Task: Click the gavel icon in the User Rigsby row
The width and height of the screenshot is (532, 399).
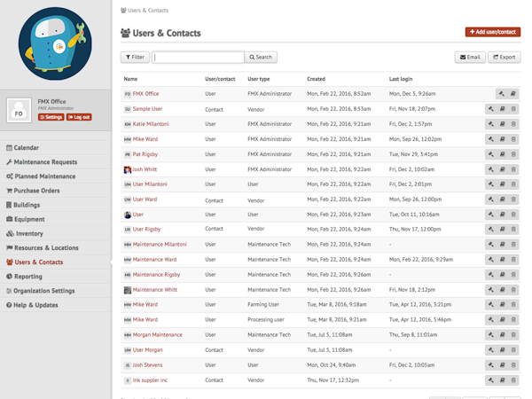Action: point(490,230)
